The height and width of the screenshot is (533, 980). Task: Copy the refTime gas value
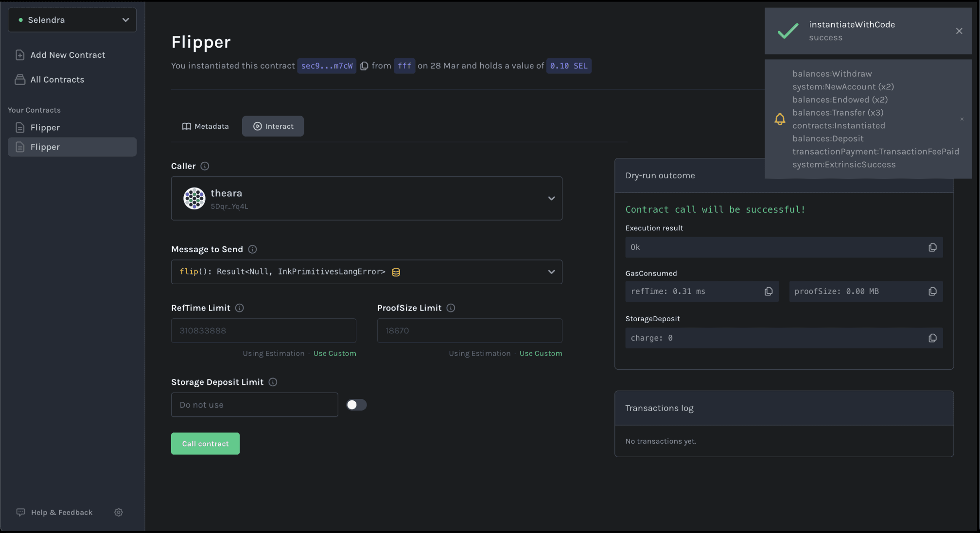(x=768, y=292)
